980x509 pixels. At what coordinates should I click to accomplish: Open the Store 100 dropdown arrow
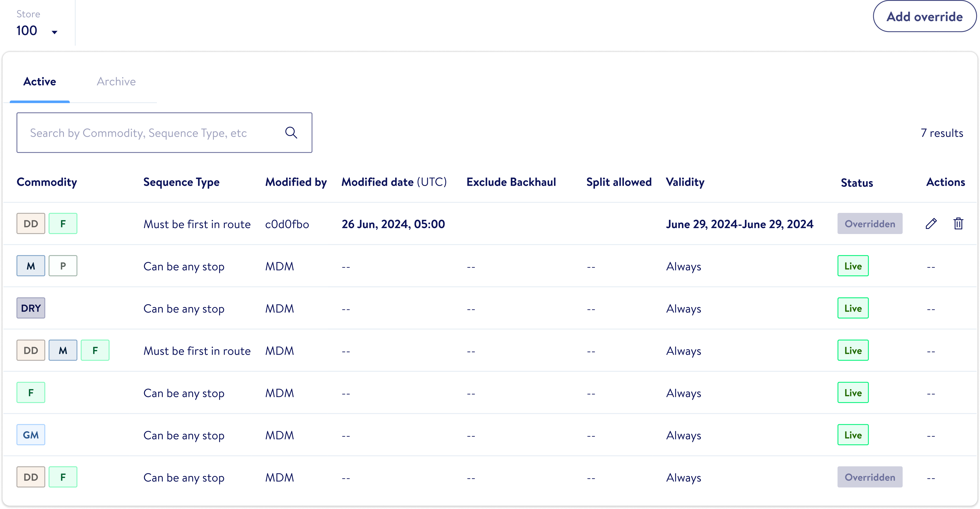click(x=54, y=32)
